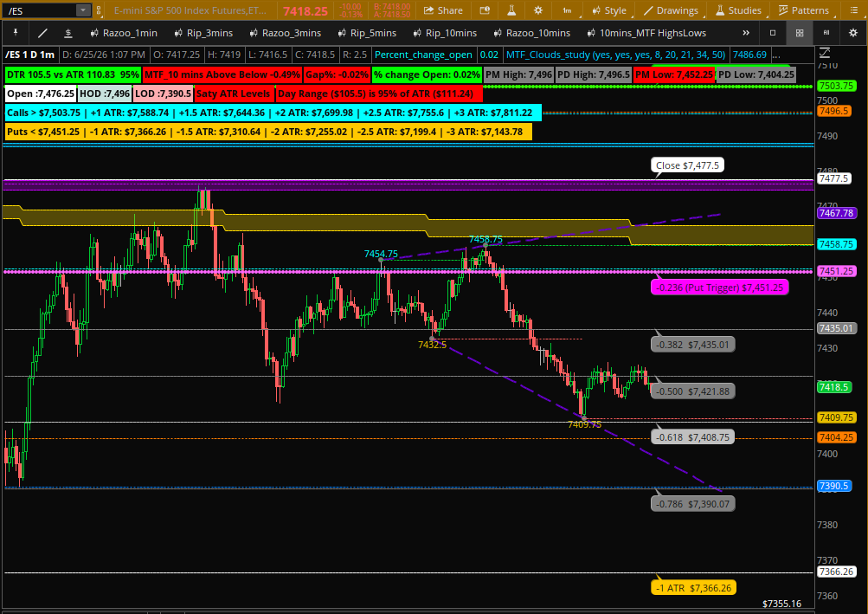Open the Patterns menu
868x614 pixels.
coord(803,10)
